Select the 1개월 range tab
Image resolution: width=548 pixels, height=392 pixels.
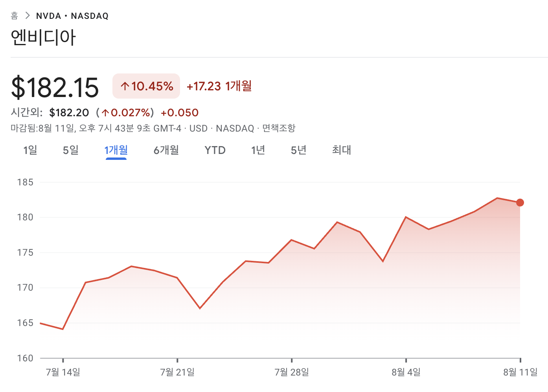tap(116, 150)
